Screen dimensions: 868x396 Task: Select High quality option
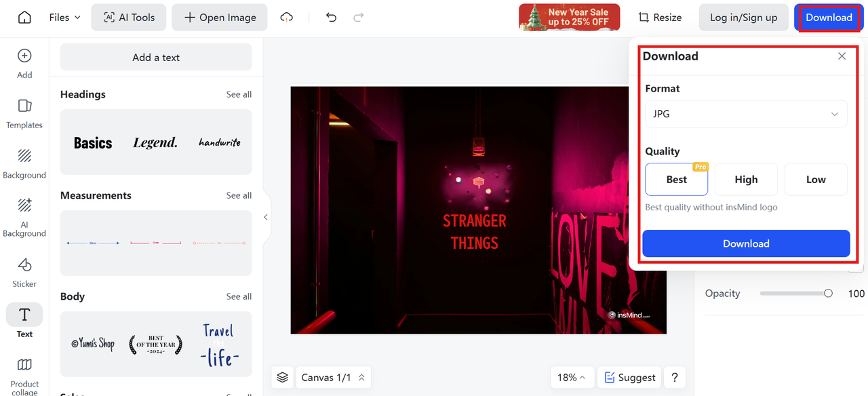746,180
